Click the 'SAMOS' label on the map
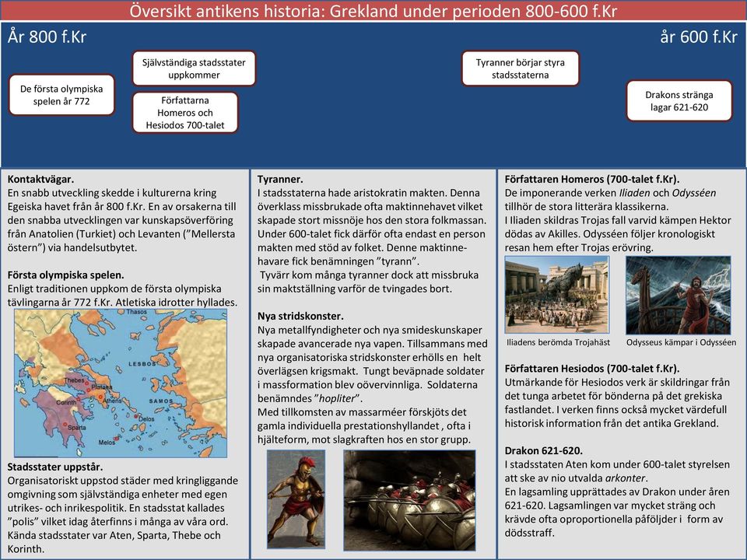 (161, 401)
